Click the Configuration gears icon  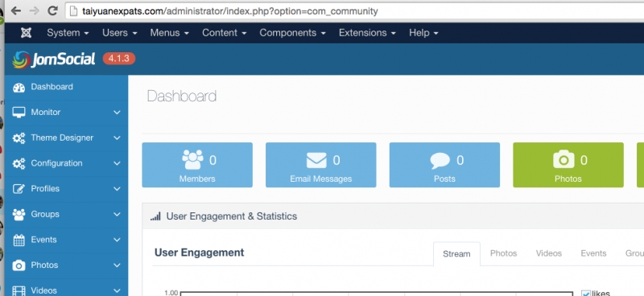coord(19,163)
